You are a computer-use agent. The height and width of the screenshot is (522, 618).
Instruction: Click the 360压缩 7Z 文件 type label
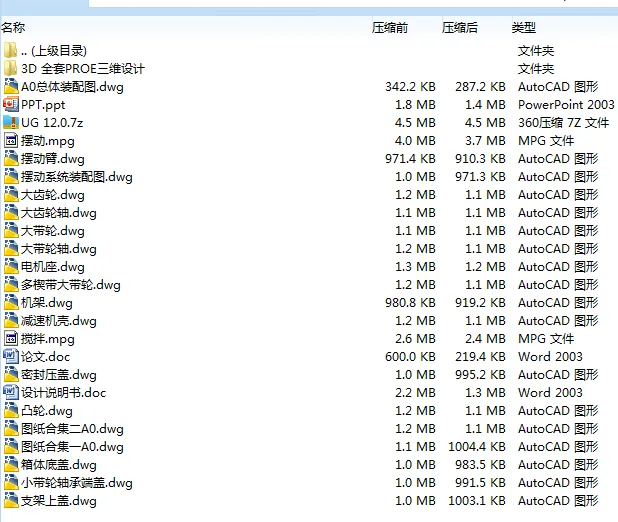[x=564, y=123]
